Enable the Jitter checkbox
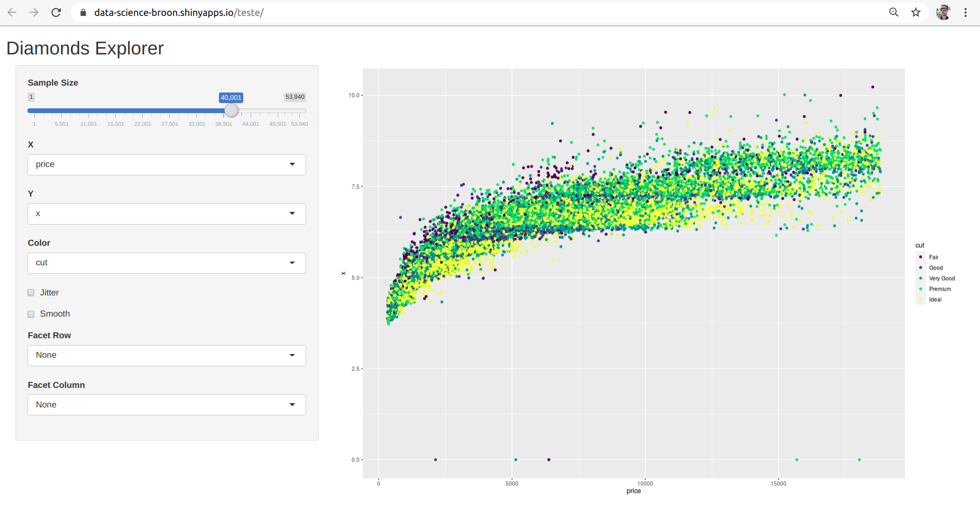 click(31, 293)
